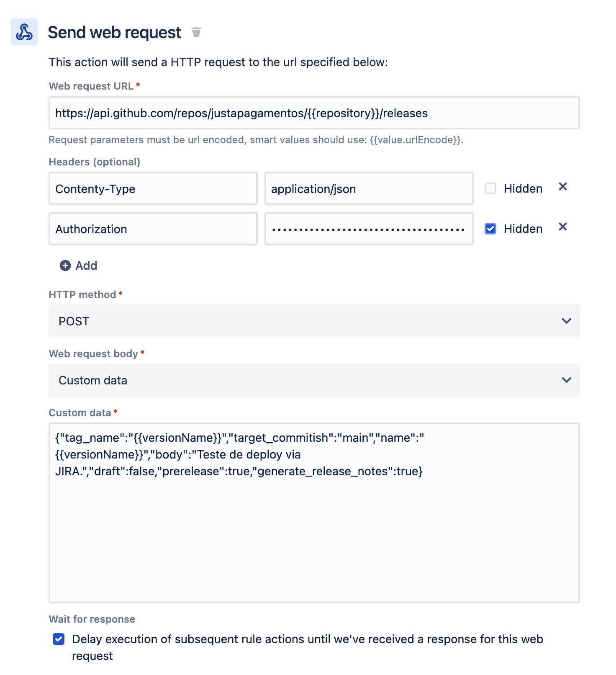Viewport: 616px width, 675px height.
Task: Focus the Web request URL field
Action: click(314, 113)
